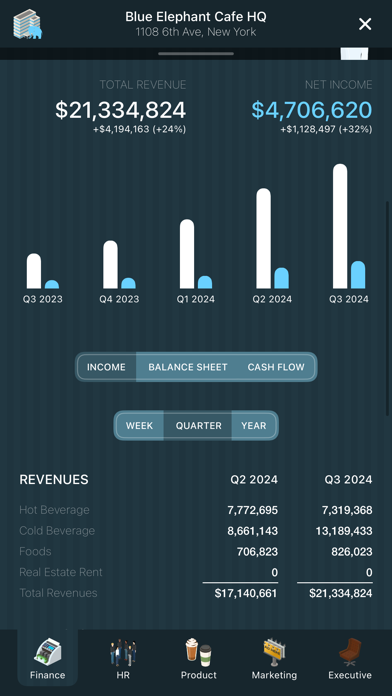Switch to BALANCE SHEET view
This screenshot has height=696, width=392.
point(187,367)
